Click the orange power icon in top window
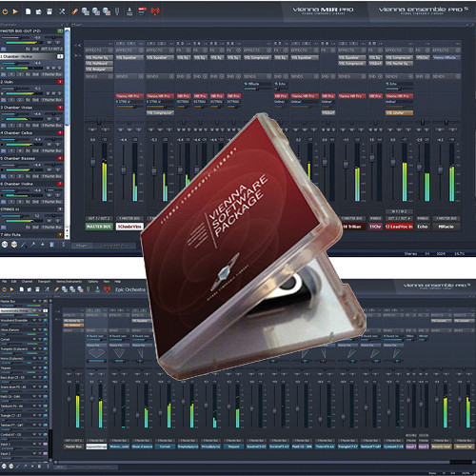Image resolution: width=476 pixels, height=476 pixels. tap(5, 11)
